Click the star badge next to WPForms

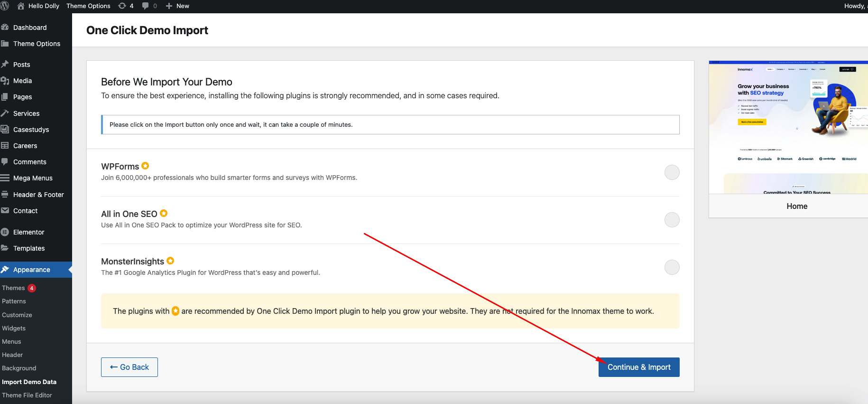coord(145,166)
